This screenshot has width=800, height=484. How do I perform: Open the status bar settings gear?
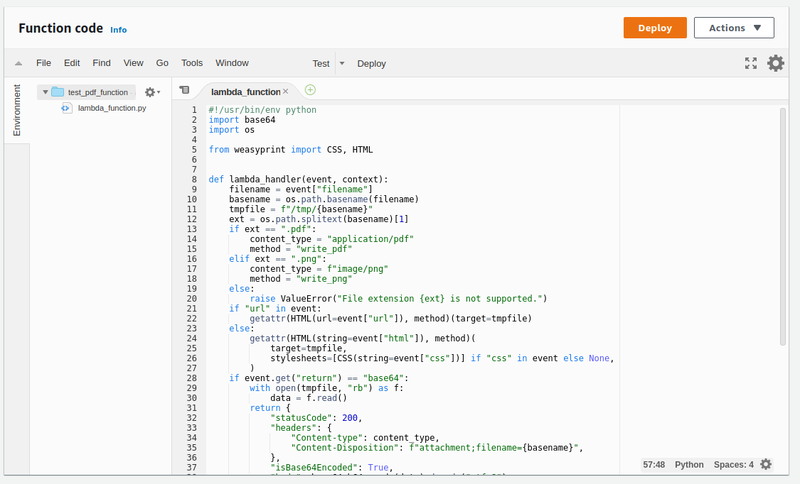click(x=766, y=464)
